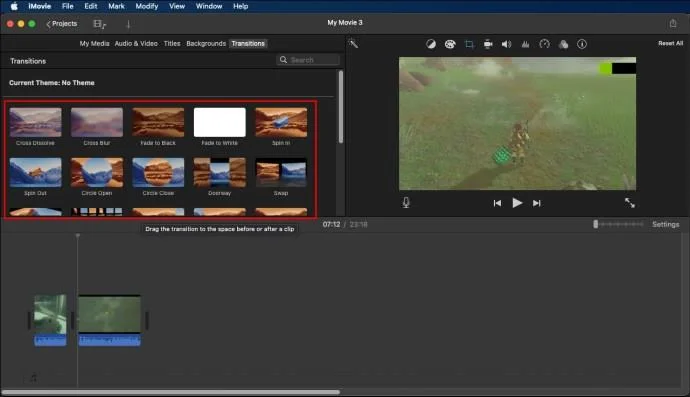The height and width of the screenshot is (397, 690).
Task: Open the volume speaker tool
Action: click(x=506, y=44)
